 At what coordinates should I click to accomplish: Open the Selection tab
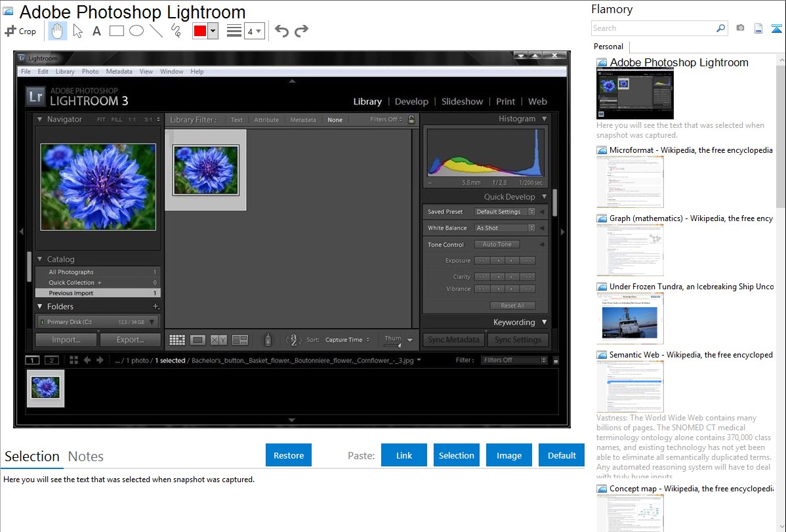pyautogui.click(x=32, y=457)
